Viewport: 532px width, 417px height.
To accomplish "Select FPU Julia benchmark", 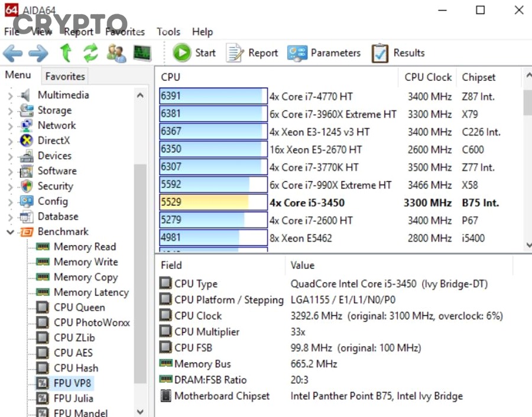I will click(73, 398).
